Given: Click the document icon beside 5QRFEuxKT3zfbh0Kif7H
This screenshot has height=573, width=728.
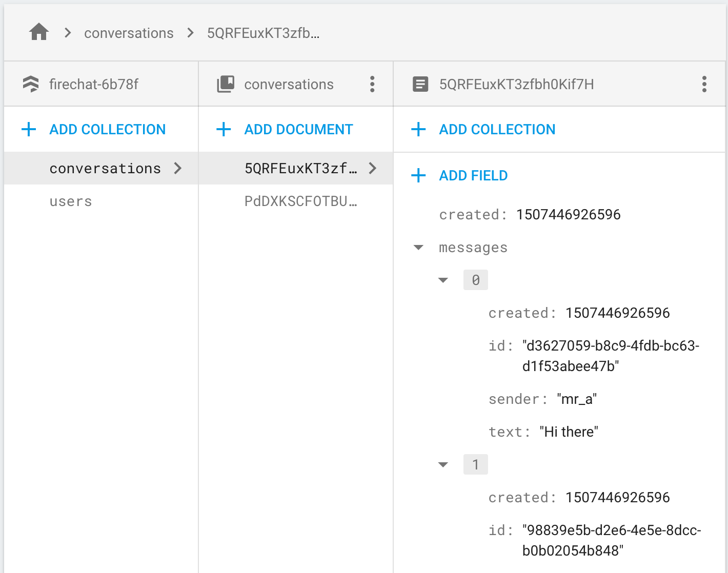Looking at the screenshot, I should coord(420,84).
